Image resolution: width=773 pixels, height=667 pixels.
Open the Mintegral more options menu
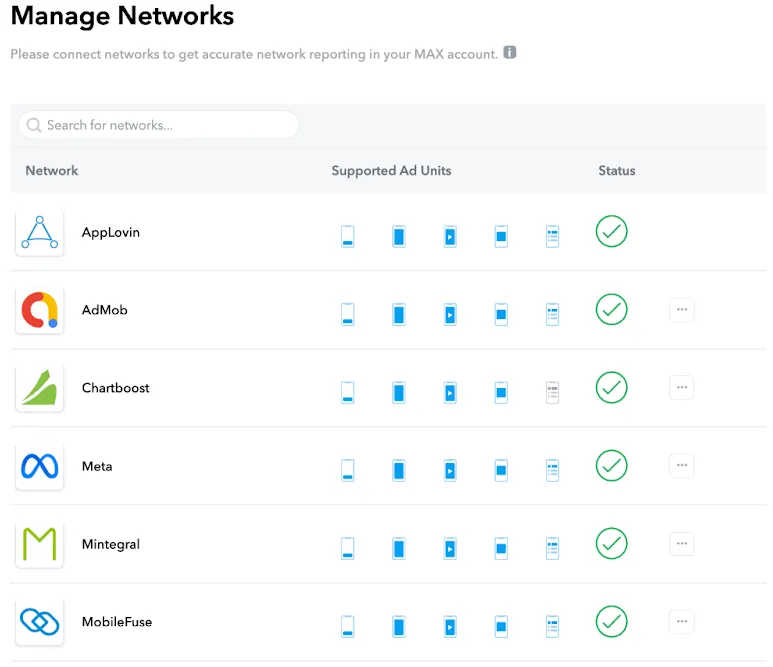coord(682,543)
